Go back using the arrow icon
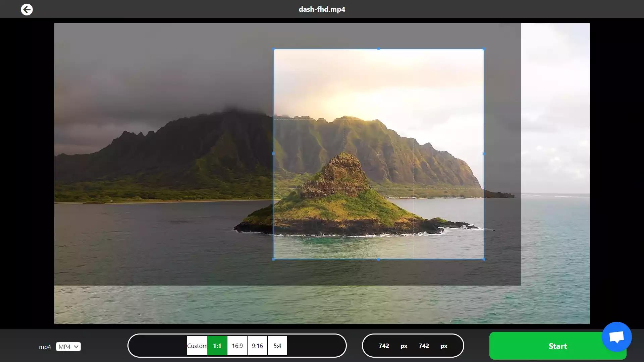The height and width of the screenshot is (362, 644). (x=27, y=9)
